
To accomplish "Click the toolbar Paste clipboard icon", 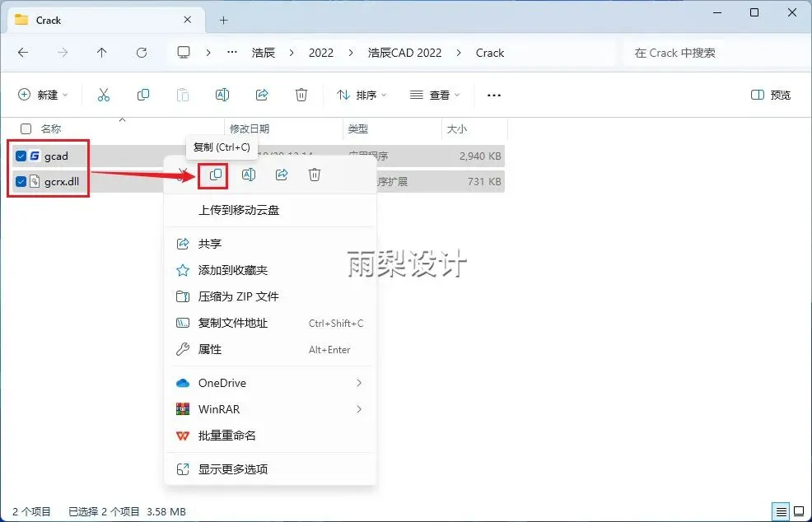I will [x=183, y=95].
